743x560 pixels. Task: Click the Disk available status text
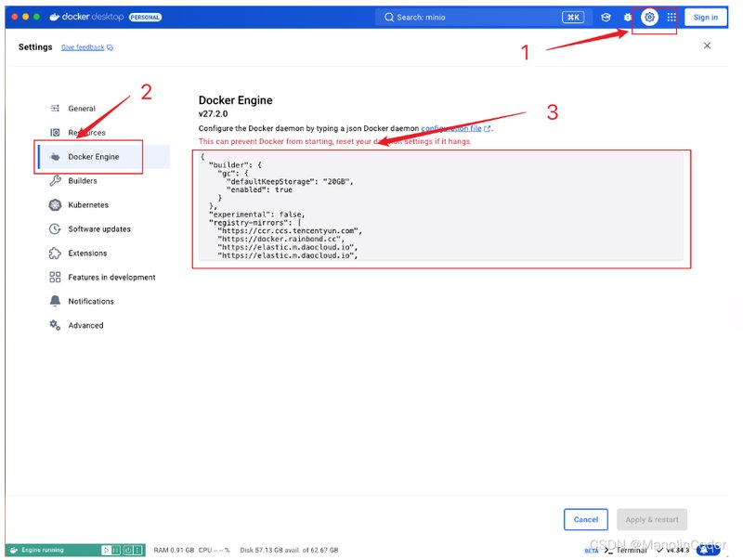[x=289, y=550]
